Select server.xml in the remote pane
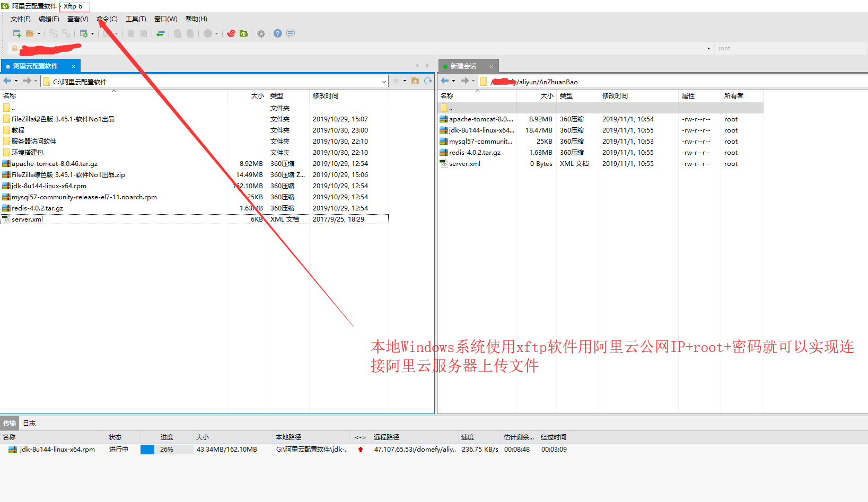 (464, 164)
